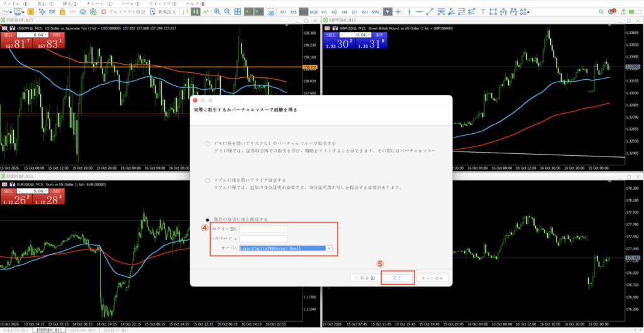Select the rectangle shape tool
This screenshot has width=644, height=333.
[x=493, y=12]
